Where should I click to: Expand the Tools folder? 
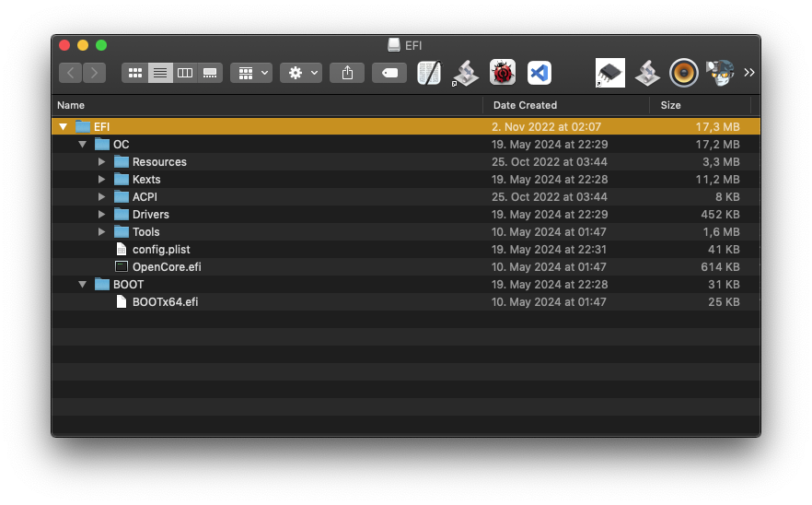click(x=101, y=231)
